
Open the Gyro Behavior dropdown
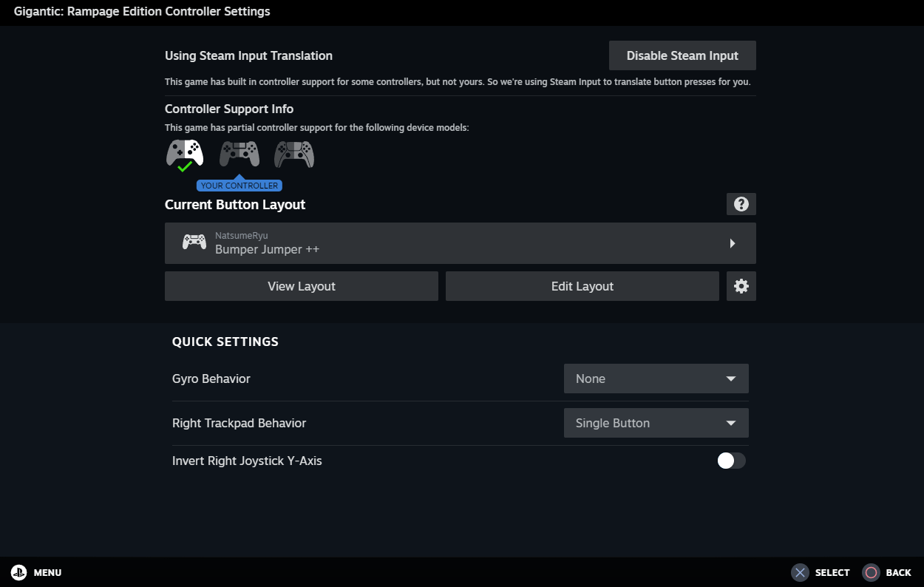(x=656, y=379)
